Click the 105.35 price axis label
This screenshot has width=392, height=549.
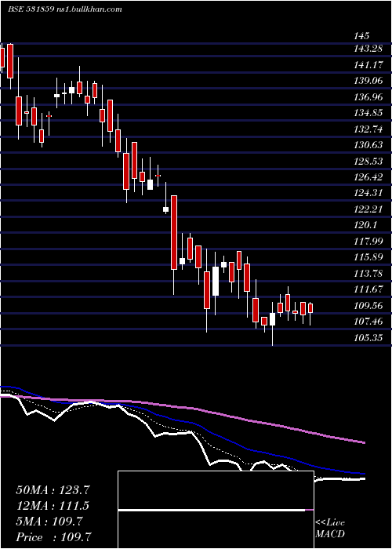point(368,338)
